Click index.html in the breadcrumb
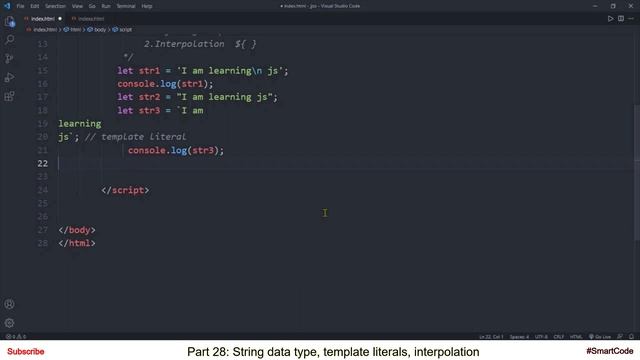Image resolution: width=640 pixels, height=360 pixels. click(x=45, y=30)
